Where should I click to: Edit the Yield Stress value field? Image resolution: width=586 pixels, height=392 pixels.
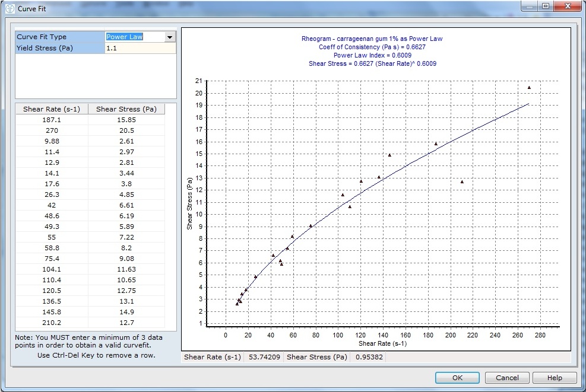coord(140,48)
